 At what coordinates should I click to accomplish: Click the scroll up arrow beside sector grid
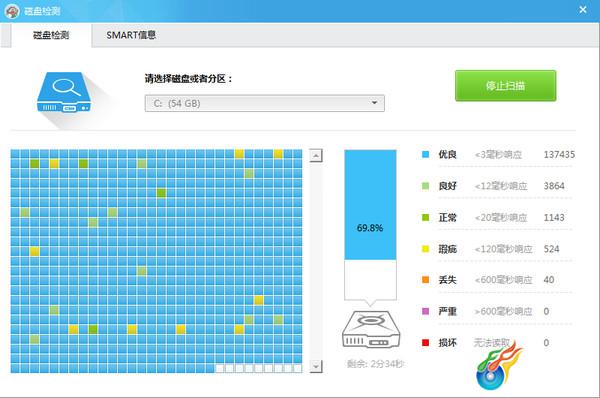316,156
